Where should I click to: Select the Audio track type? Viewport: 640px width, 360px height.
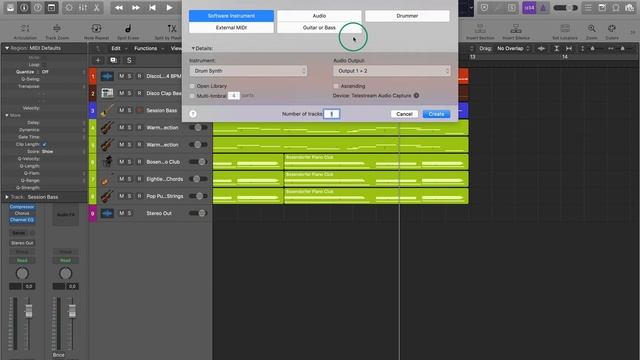319,16
